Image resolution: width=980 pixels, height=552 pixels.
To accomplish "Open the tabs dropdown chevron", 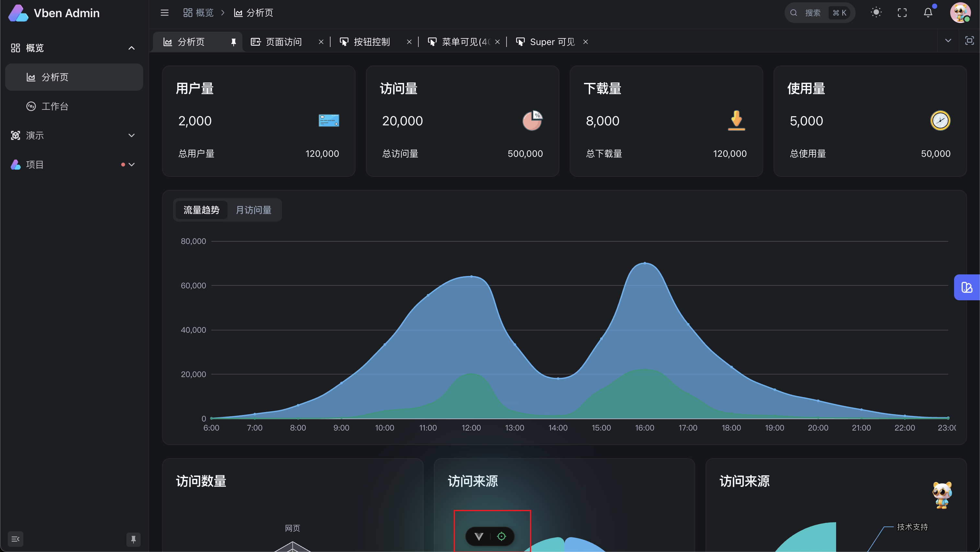I will pyautogui.click(x=948, y=41).
